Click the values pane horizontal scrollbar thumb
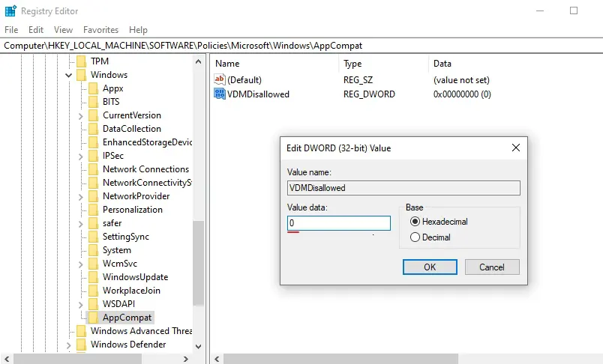The height and width of the screenshot is (364, 603). click(x=340, y=359)
